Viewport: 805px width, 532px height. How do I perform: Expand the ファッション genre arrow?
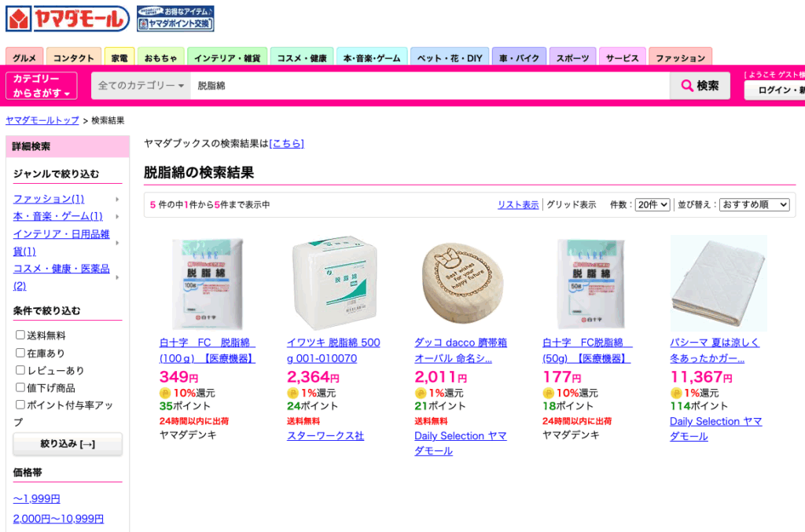[118, 199]
